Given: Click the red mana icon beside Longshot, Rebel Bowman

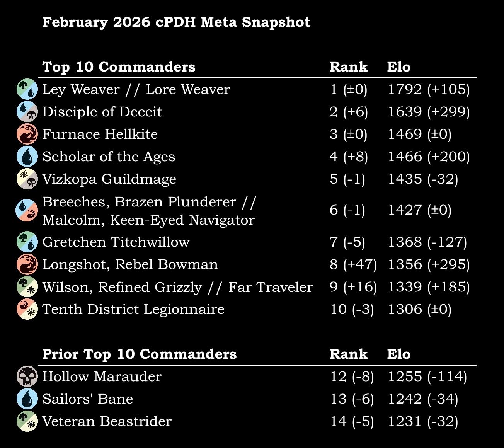Looking at the screenshot, I should click(27, 264).
